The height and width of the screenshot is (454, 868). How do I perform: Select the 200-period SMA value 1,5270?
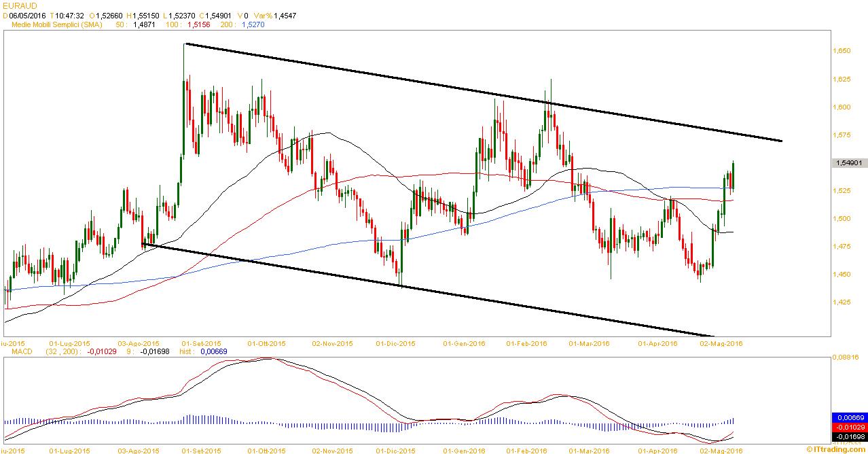tap(253, 24)
